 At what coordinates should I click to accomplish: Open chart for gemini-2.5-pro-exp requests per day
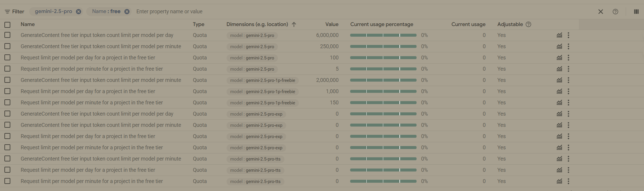point(559,136)
